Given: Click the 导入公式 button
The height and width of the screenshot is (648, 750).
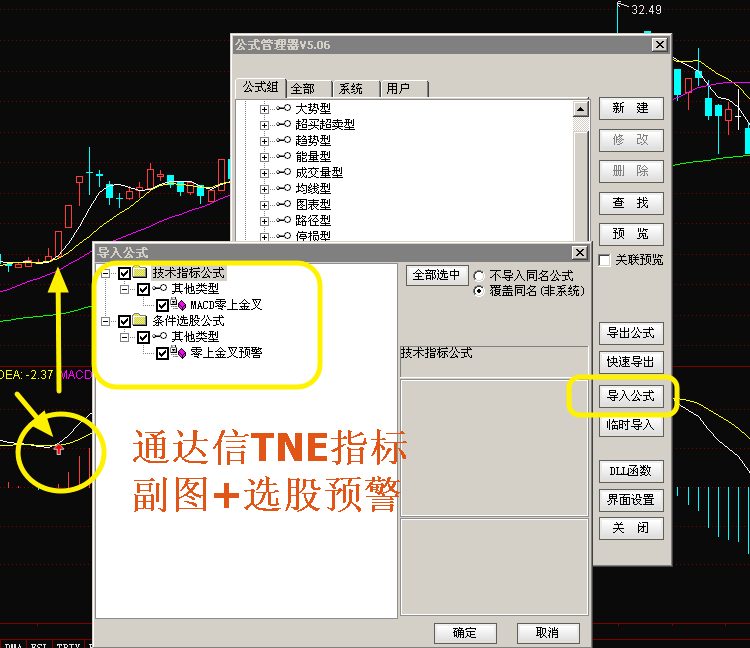Looking at the screenshot, I should [631, 396].
